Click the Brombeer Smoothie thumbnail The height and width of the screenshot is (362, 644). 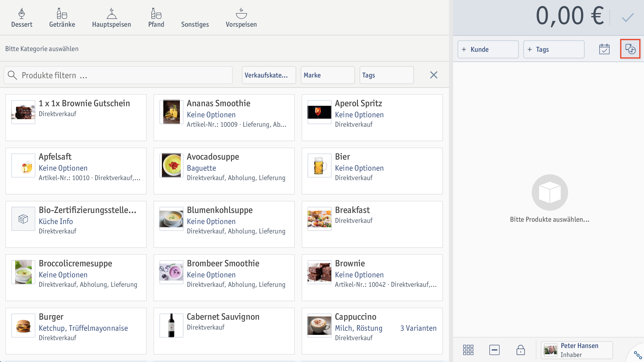pos(171,272)
